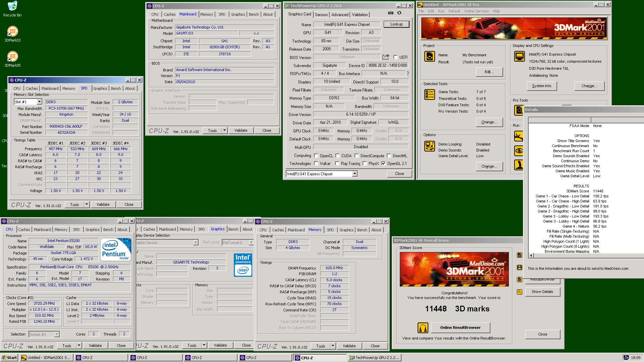Click the Pro Tools magnifier document icon
644x362 pixels.
[x=519, y=110]
